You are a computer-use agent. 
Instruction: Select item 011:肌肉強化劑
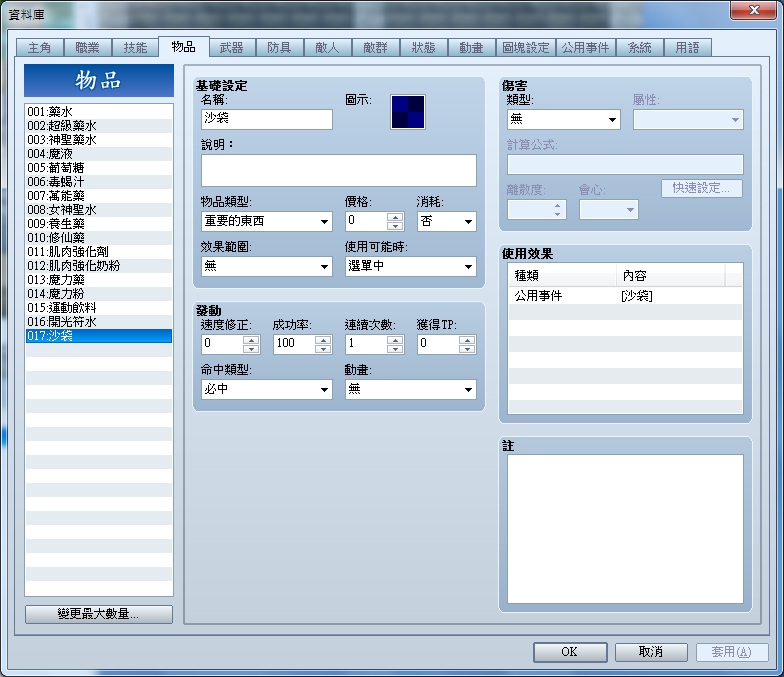coord(99,252)
